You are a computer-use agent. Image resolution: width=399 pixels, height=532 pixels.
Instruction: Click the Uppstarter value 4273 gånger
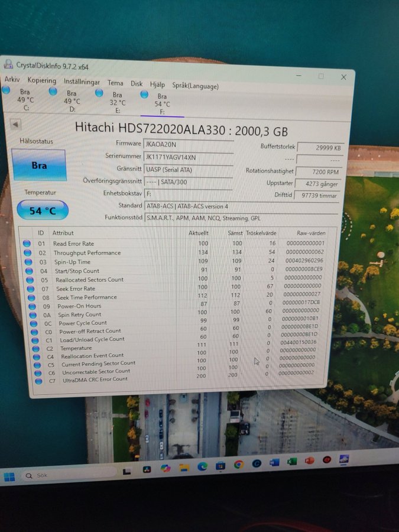pos(317,184)
